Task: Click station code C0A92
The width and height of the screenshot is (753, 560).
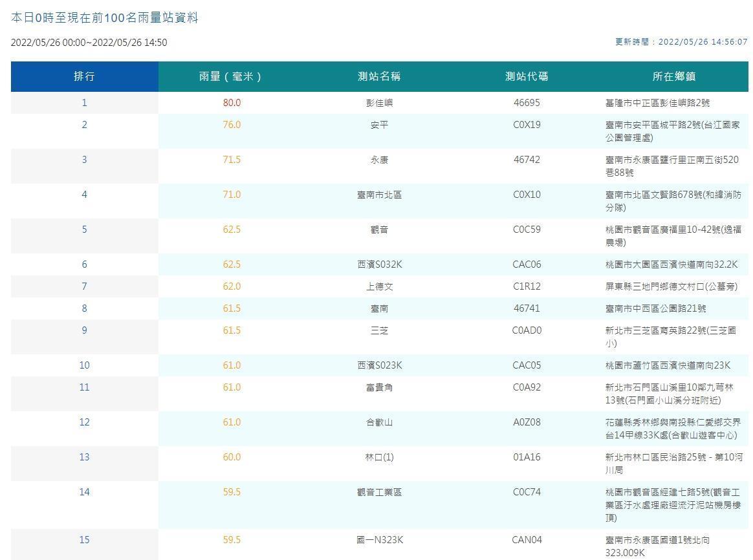Action: [x=527, y=388]
